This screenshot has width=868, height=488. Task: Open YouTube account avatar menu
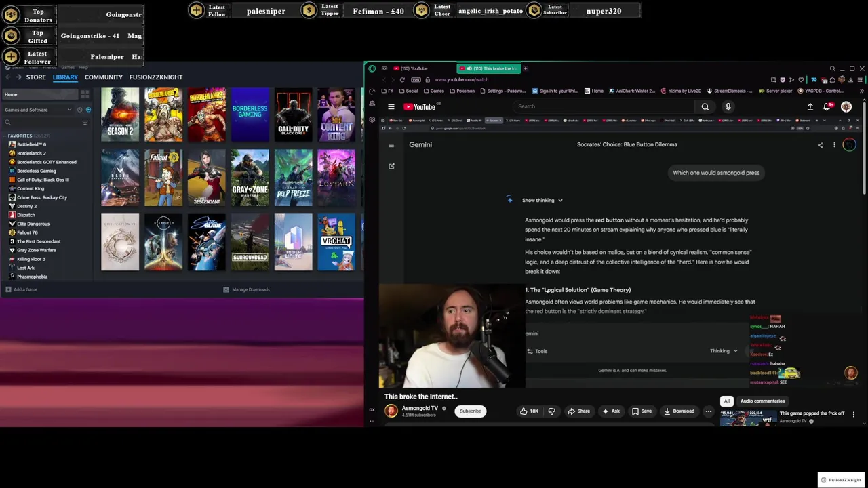(x=846, y=106)
